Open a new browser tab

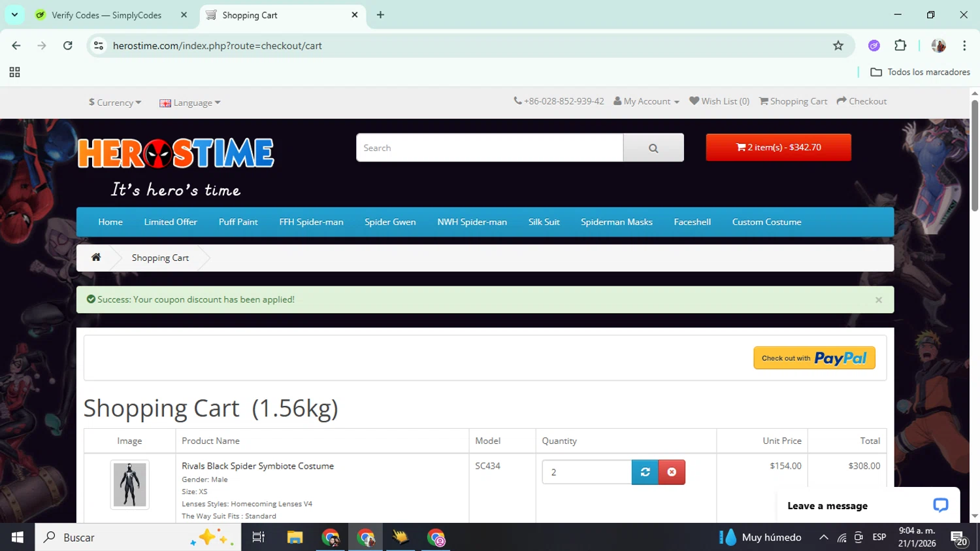tap(380, 14)
